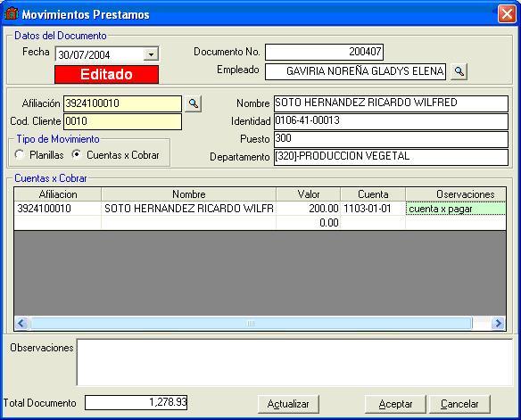Screen dimensions: 521x420
Task: Click the red Editado status label
Action: click(107, 74)
